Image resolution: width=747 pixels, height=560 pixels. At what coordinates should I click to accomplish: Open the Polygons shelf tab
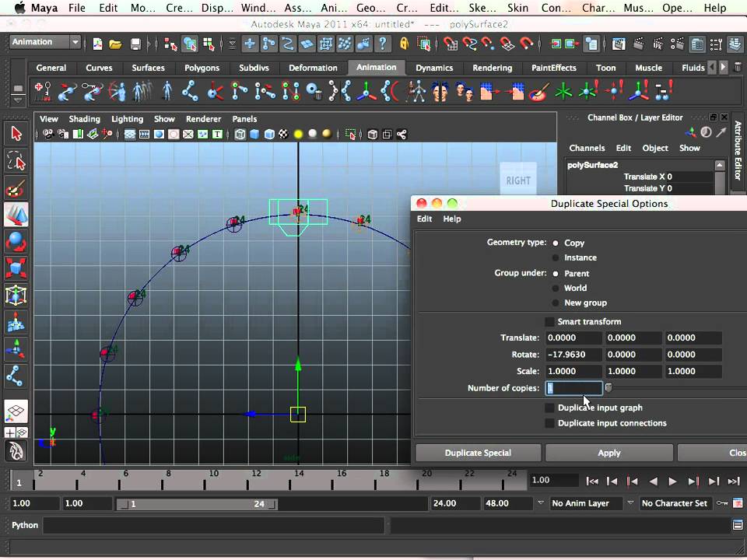[202, 68]
